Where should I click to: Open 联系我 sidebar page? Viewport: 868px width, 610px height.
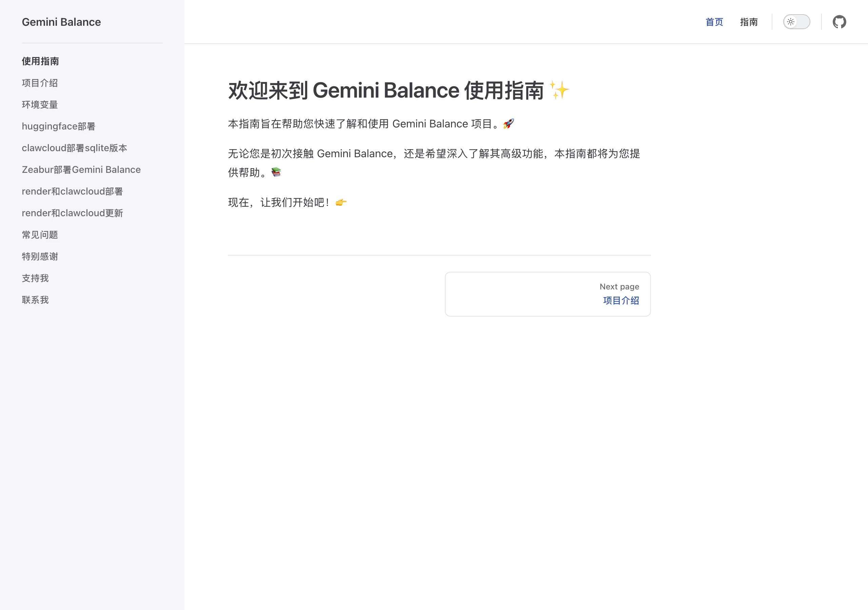pos(35,300)
